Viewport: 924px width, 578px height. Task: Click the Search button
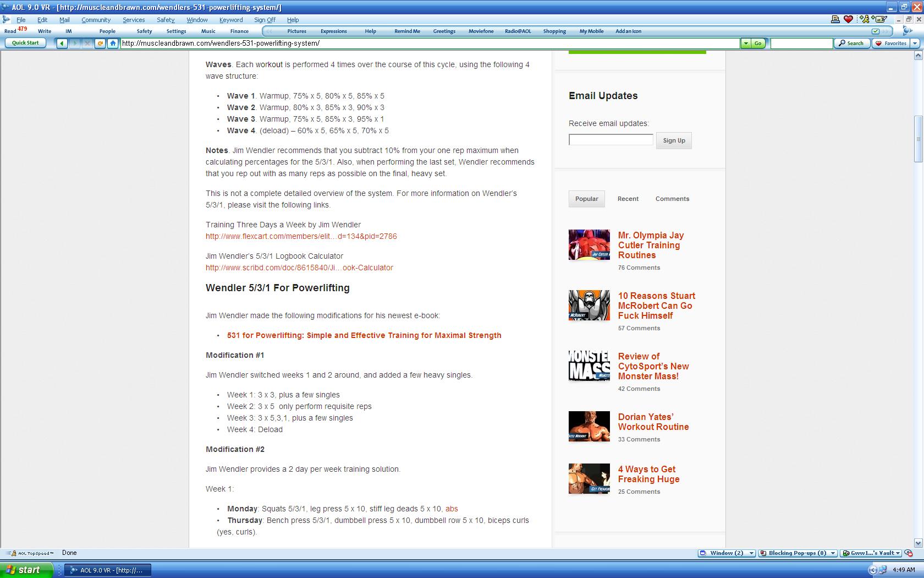click(x=851, y=43)
